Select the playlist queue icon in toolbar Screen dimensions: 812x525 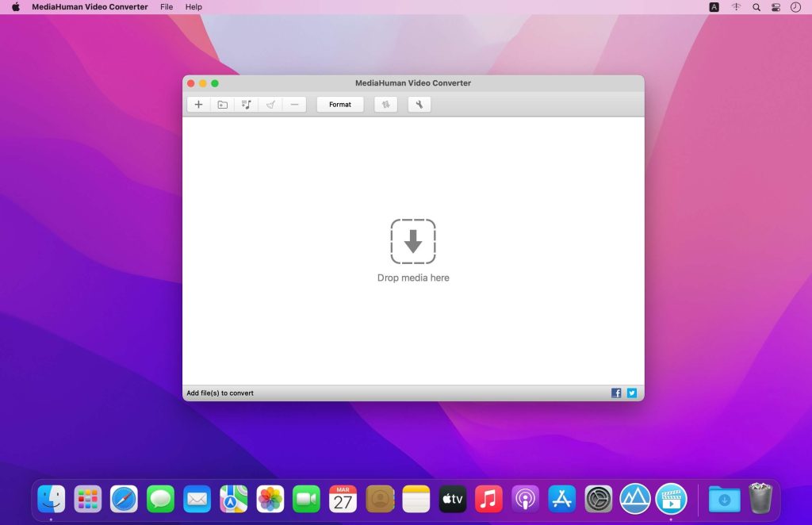[246, 104]
